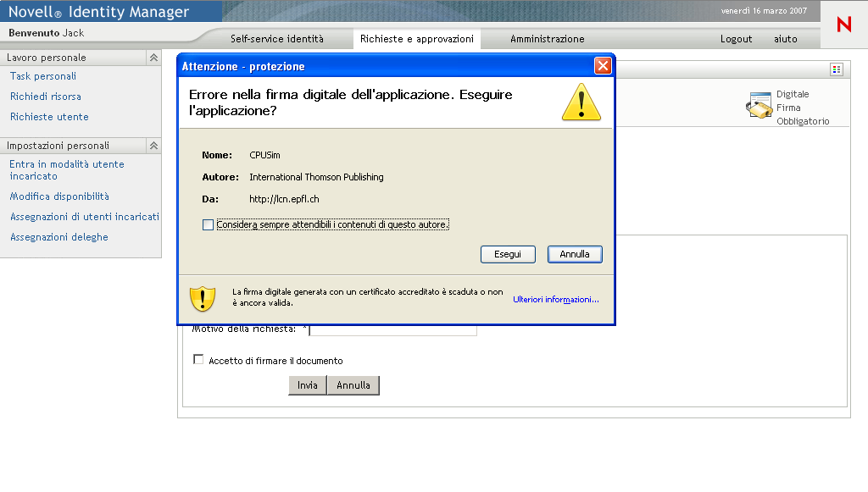Open Richiedi risorsa link
Screen dimensions: 868x492
click(46, 97)
